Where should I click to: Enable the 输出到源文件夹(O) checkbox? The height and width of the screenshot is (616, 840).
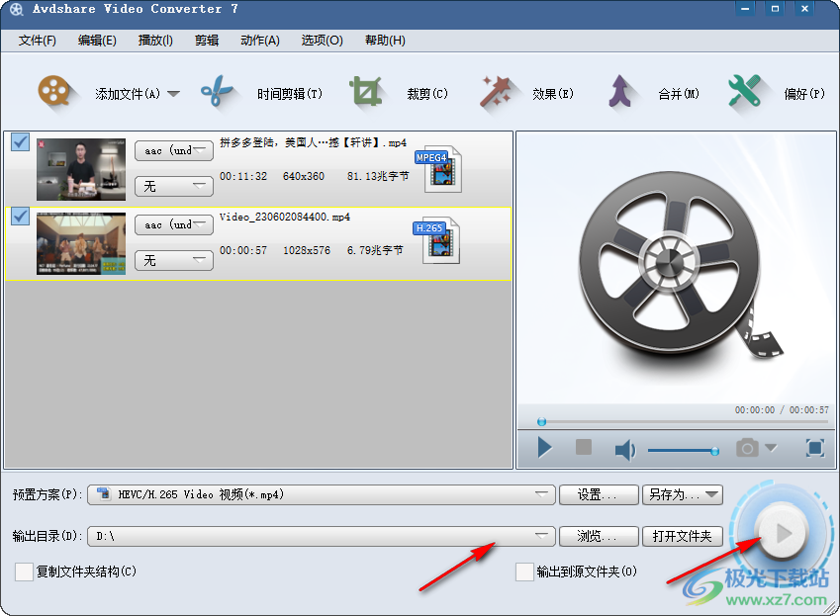coord(524,572)
